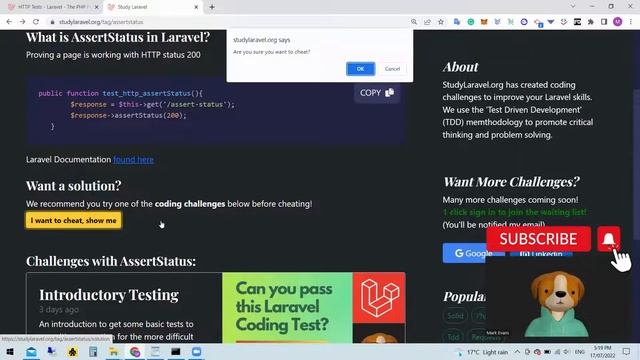Open the MetaMask fox extension
This screenshot has height=360, width=640.
tap(484, 22)
